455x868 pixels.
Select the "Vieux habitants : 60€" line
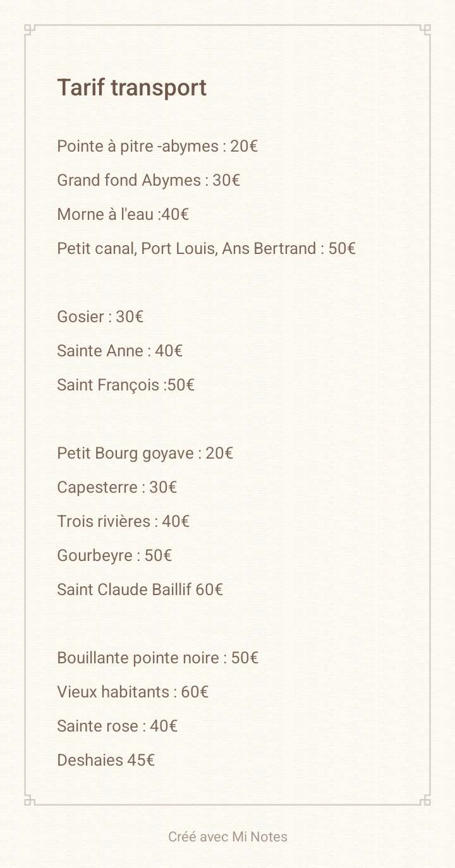click(x=133, y=692)
